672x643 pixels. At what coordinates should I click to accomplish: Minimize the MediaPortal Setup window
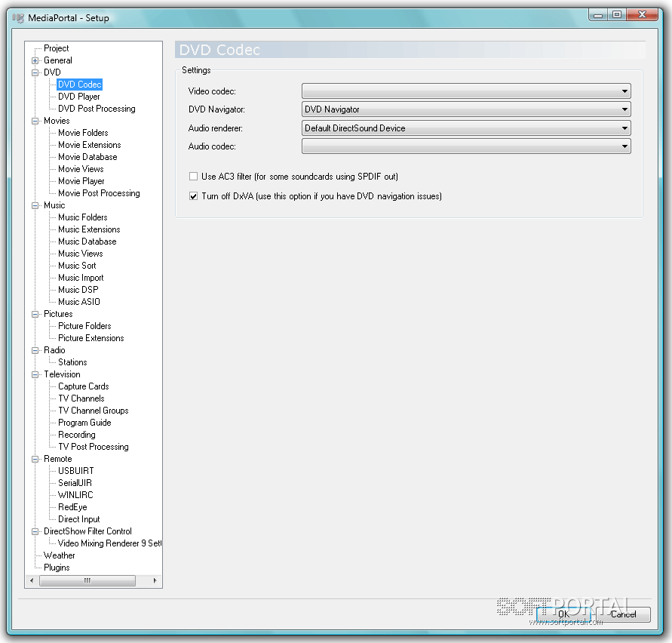click(599, 14)
